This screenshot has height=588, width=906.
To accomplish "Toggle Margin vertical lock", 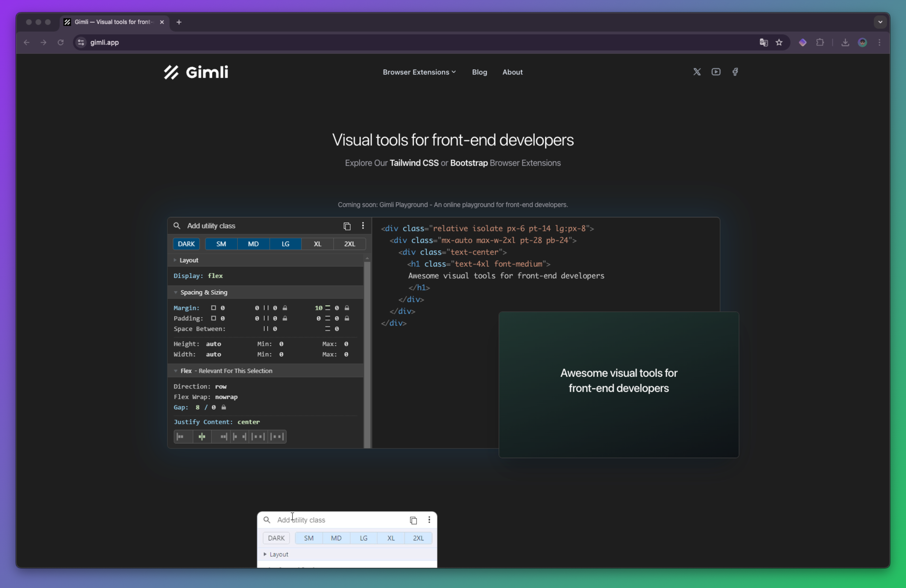I will pos(347,308).
